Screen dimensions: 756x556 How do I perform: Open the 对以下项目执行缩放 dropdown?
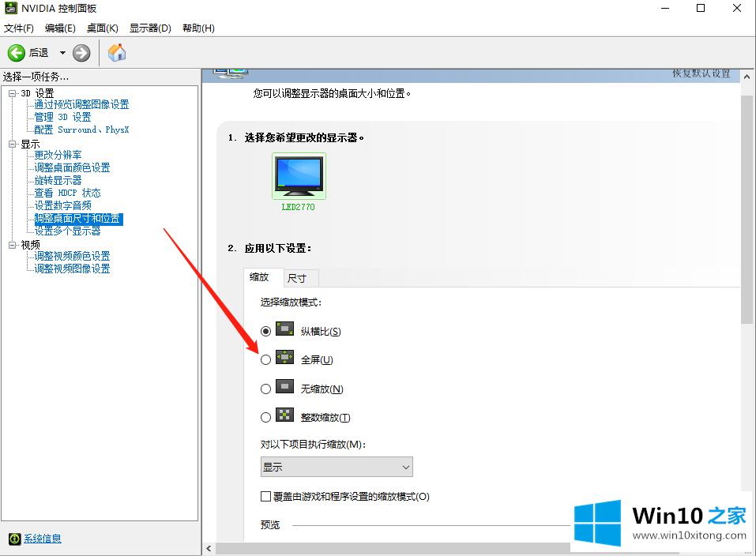pyautogui.click(x=337, y=467)
